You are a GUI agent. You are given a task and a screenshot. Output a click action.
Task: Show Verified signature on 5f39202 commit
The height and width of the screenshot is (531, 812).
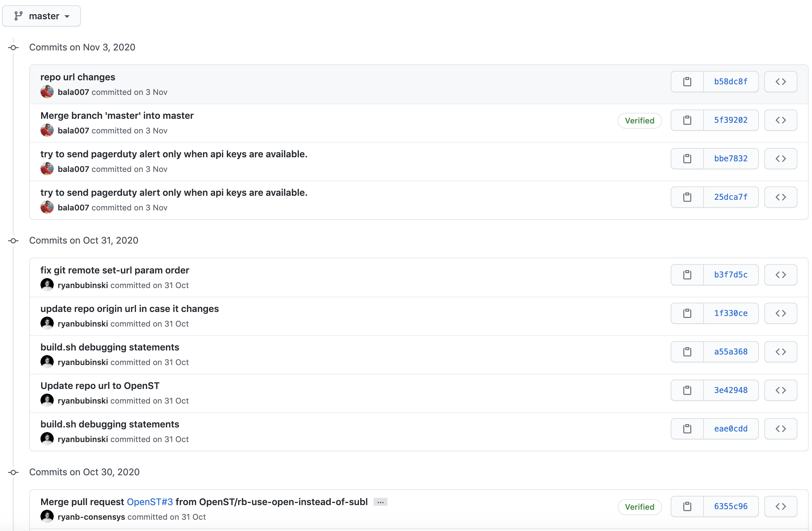(640, 120)
